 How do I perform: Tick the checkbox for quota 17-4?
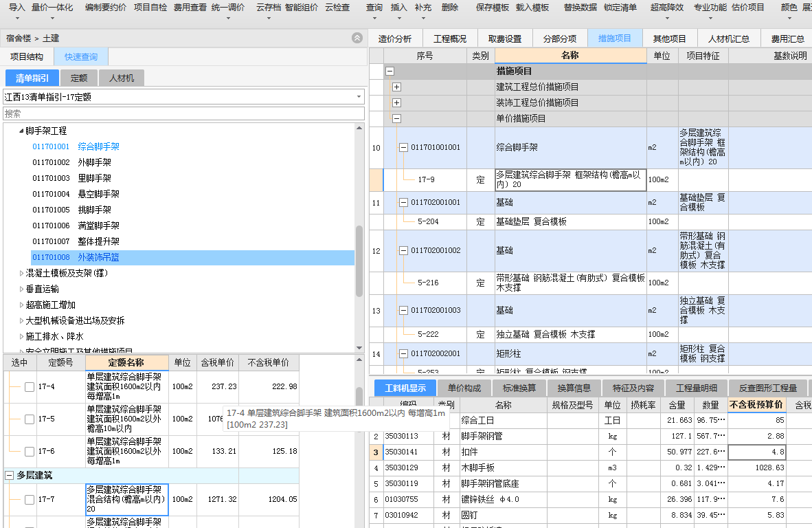click(30, 386)
